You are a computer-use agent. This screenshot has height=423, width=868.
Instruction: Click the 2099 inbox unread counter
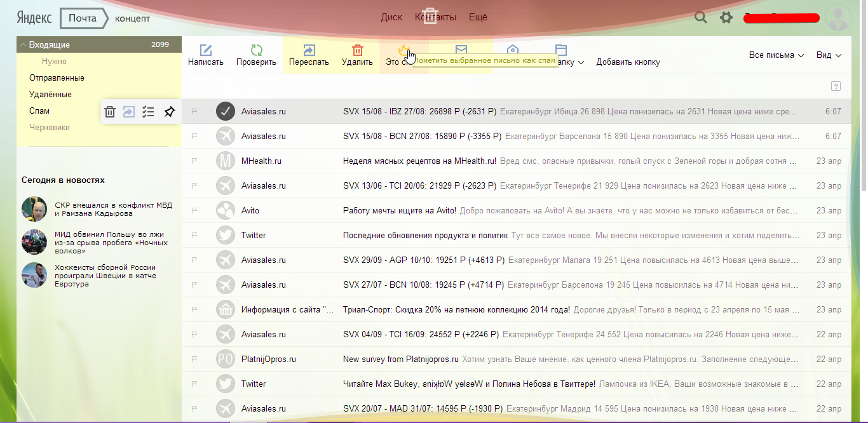pos(160,44)
